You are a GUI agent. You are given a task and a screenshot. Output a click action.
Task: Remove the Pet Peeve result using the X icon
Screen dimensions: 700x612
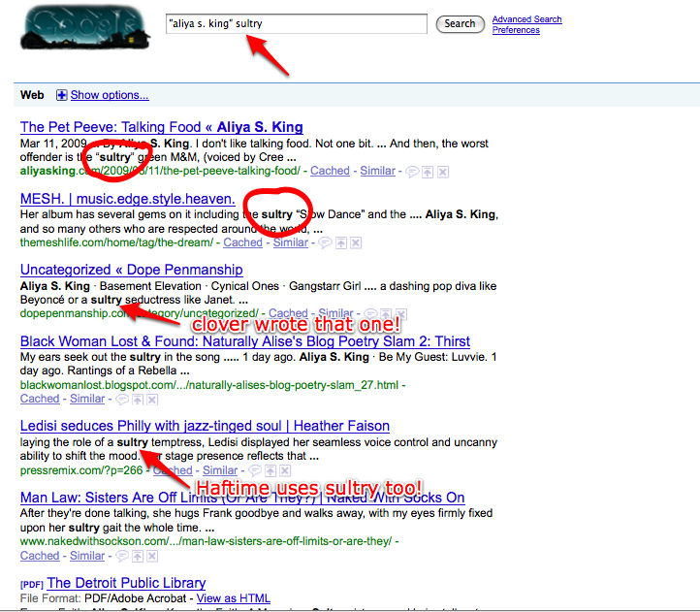point(442,172)
